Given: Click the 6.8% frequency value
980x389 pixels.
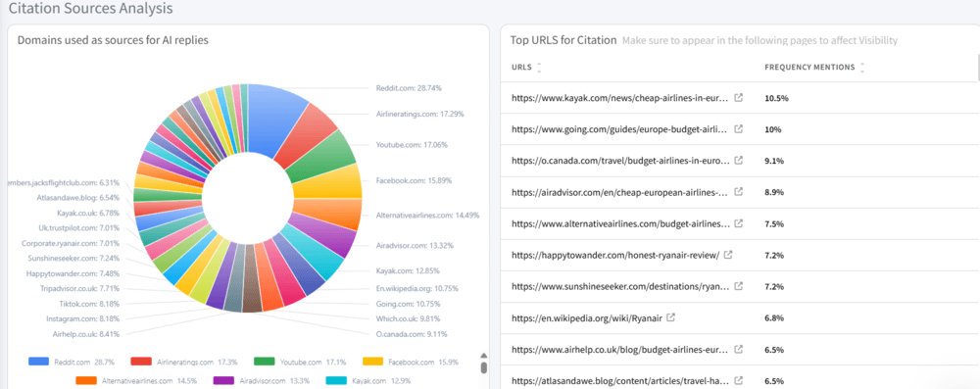Looking at the screenshot, I should point(773,317).
